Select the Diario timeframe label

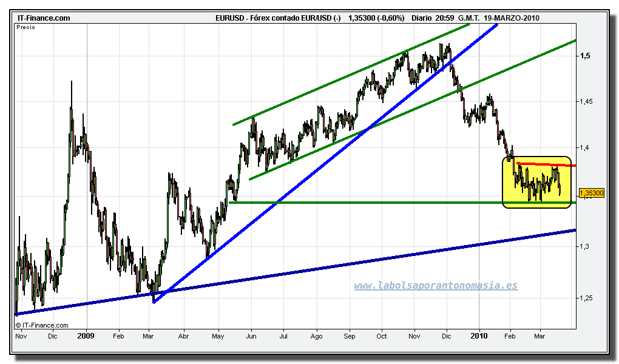[422, 18]
